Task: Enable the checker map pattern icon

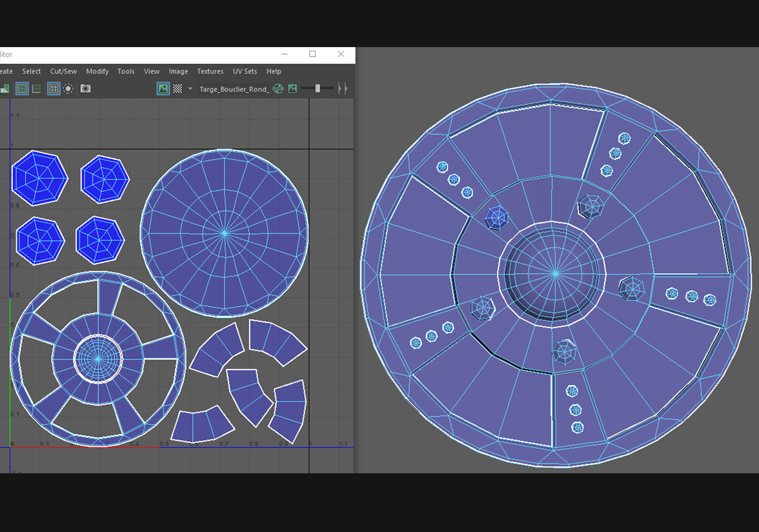Action: 177,88
